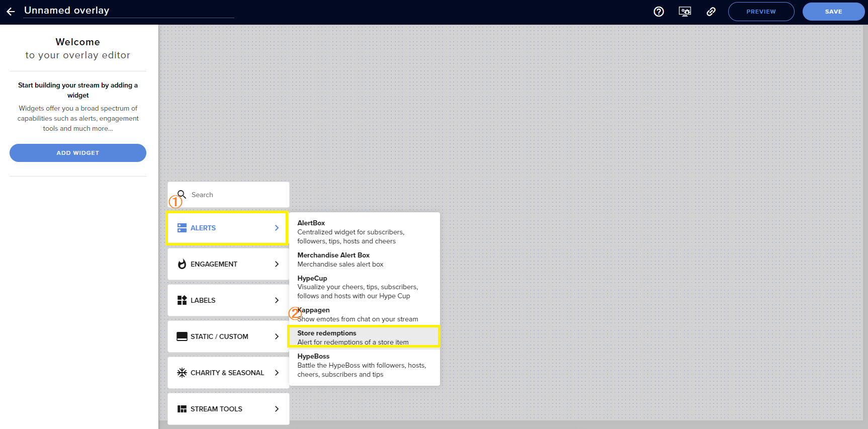Image resolution: width=868 pixels, height=429 pixels.
Task: Click the back arrow icon
Action: coord(11,11)
